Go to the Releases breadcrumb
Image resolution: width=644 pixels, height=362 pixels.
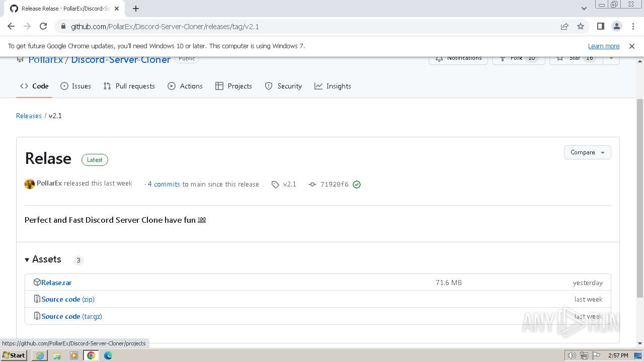pyautogui.click(x=29, y=116)
